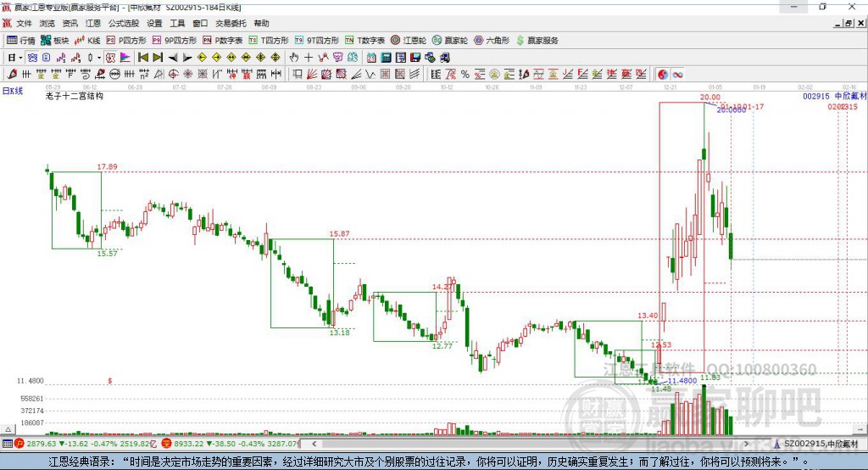
Task: Select the crosshair cursor tool
Action: pos(309,58)
